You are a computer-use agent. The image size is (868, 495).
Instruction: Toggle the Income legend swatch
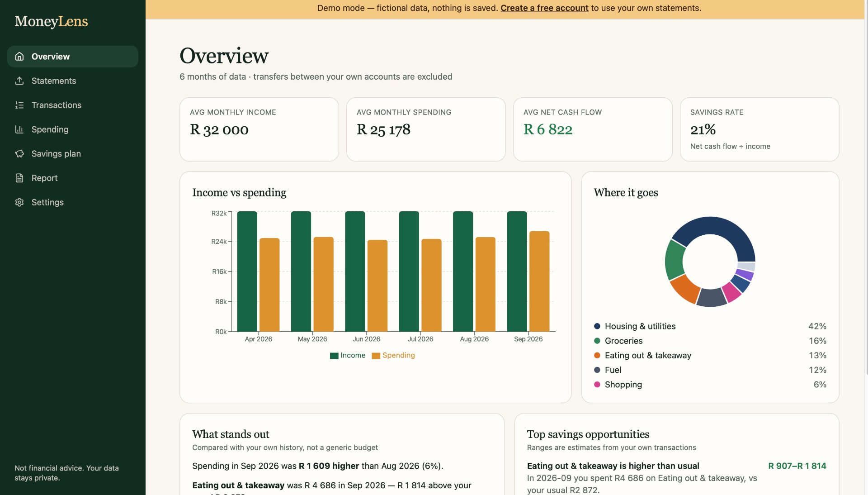click(334, 356)
